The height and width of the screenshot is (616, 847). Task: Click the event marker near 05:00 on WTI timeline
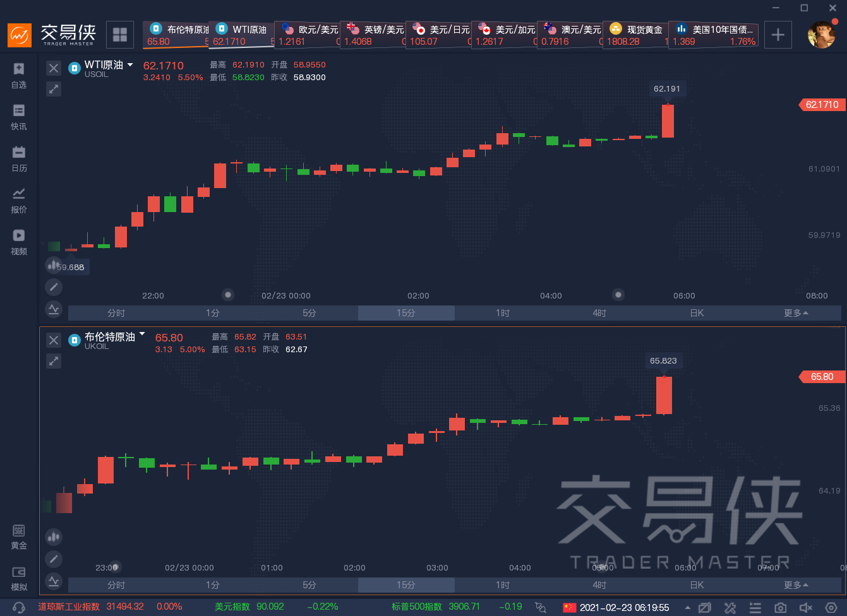click(619, 294)
